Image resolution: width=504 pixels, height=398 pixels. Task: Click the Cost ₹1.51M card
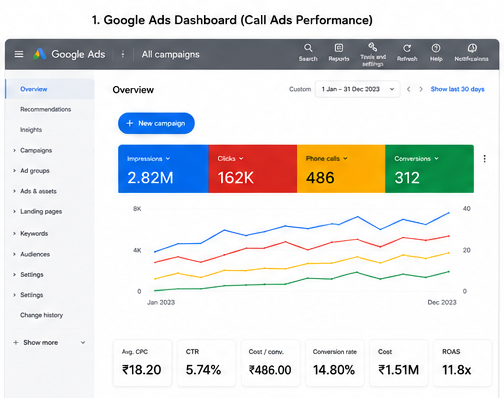pos(399,363)
